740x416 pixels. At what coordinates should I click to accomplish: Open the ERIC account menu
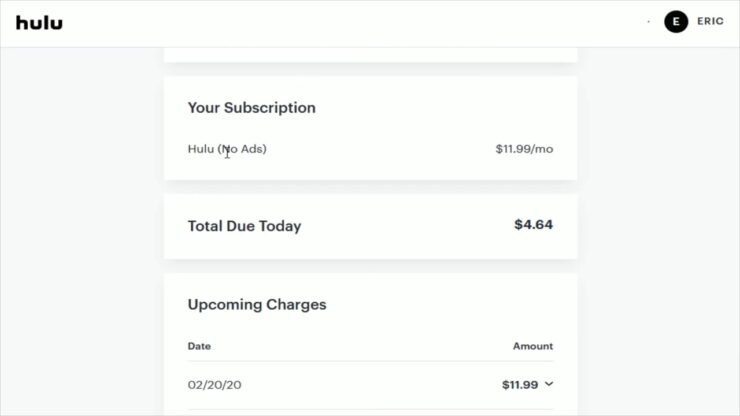click(710, 21)
